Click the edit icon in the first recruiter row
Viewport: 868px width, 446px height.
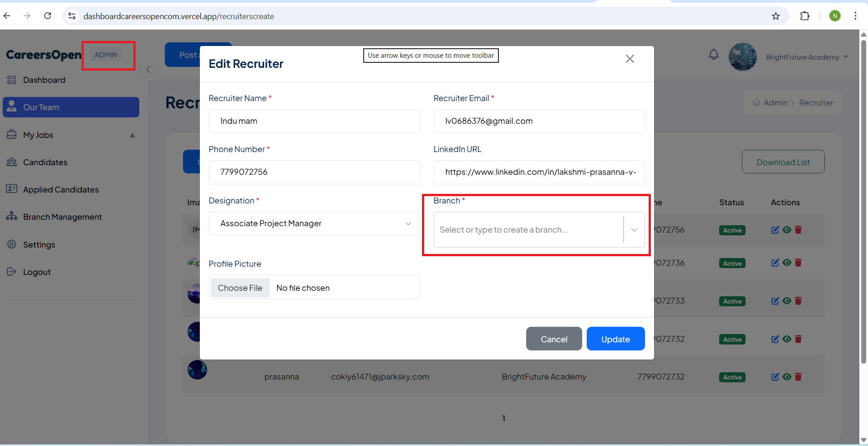[x=775, y=230]
